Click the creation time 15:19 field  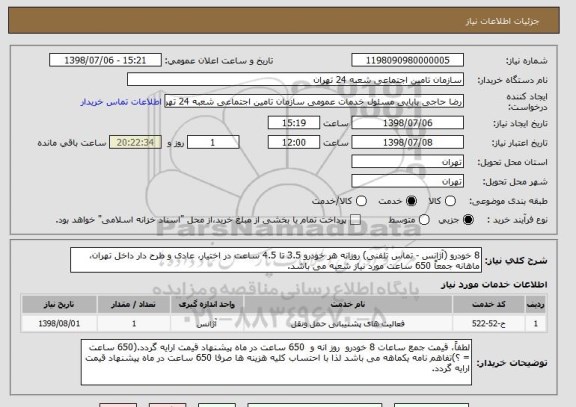tap(294, 123)
